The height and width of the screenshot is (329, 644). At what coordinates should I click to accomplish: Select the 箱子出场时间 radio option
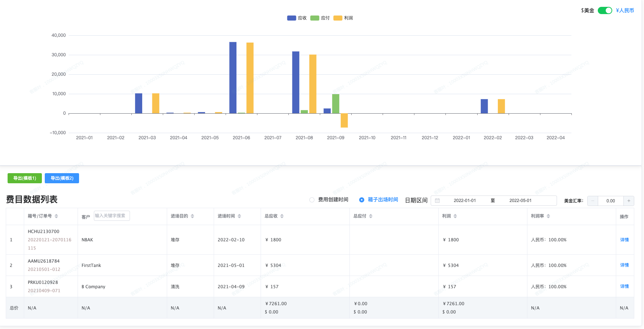click(x=362, y=200)
